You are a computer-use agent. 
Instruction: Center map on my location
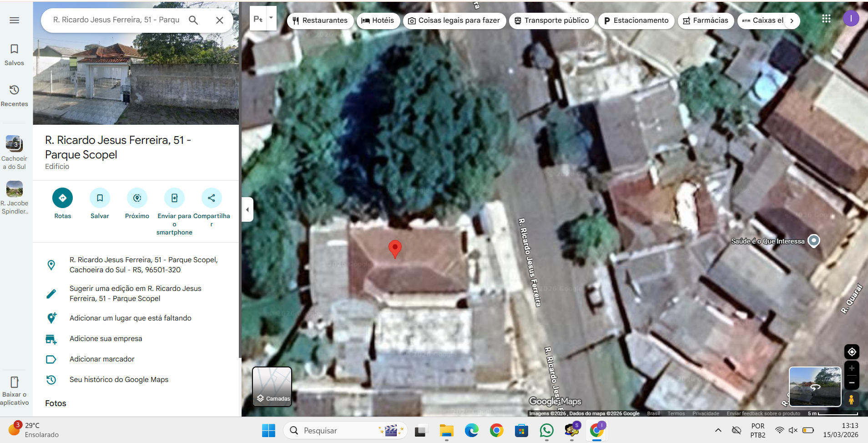tap(852, 352)
